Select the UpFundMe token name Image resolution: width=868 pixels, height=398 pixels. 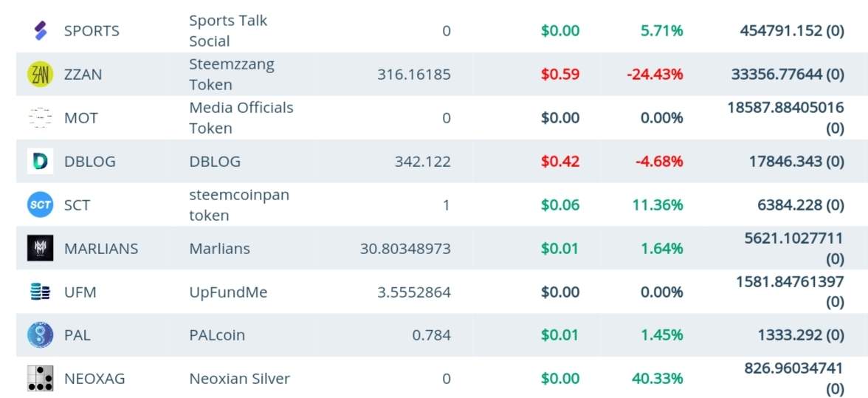(228, 292)
